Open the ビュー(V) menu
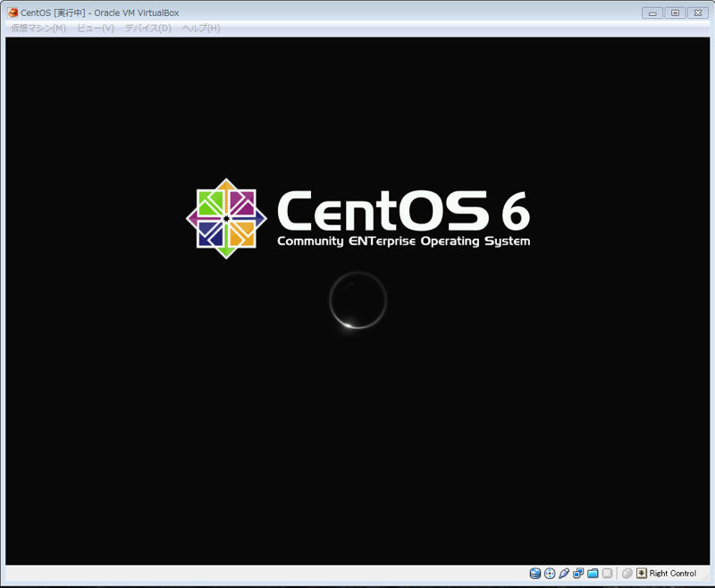Viewport: 715px width, 588px height. tap(96, 29)
